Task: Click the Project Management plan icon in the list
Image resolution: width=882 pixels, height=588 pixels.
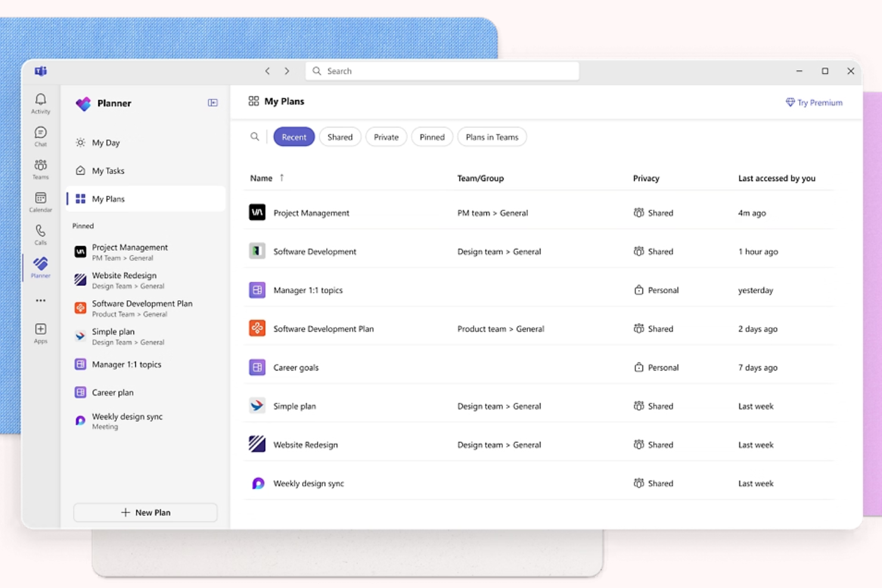Action: click(x=257, y=213)
